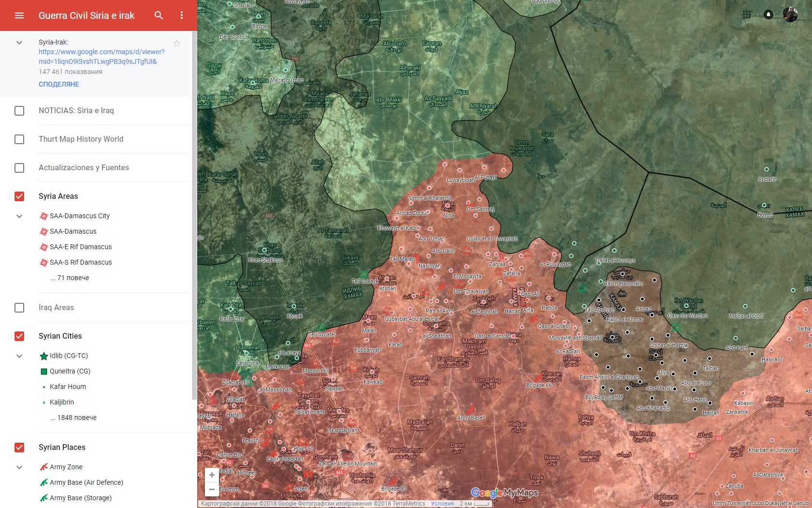This screenshot has height=508, width=812.
Task: Click the user account avatar
Action: 790,15
